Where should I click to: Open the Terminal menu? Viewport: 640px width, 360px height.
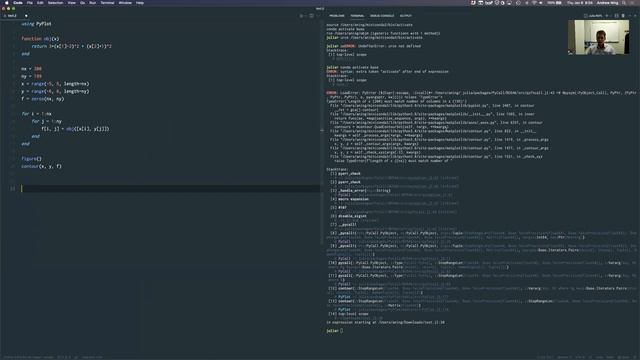pos(107,2)
